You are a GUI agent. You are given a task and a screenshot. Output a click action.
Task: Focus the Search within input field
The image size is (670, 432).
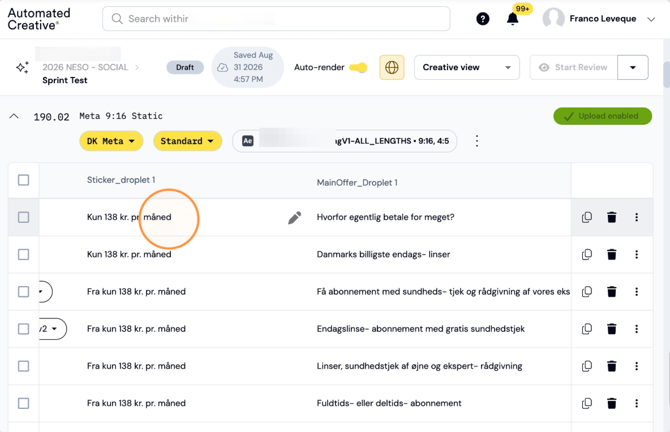coord(276,19)
